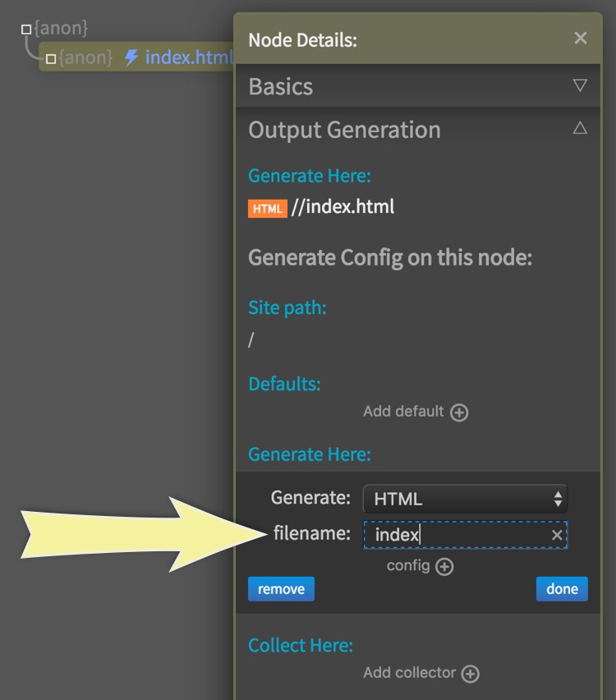Toggle the root {anon} node square
The height and width of the screenshot is (700, 616).
(x=26, y=30)
